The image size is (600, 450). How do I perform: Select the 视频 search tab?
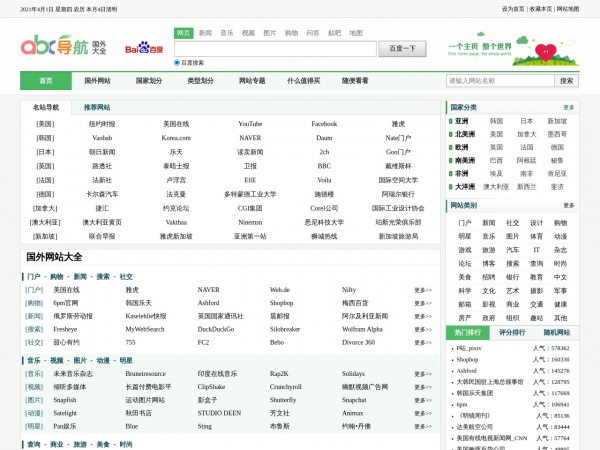(x=248, y=33)
